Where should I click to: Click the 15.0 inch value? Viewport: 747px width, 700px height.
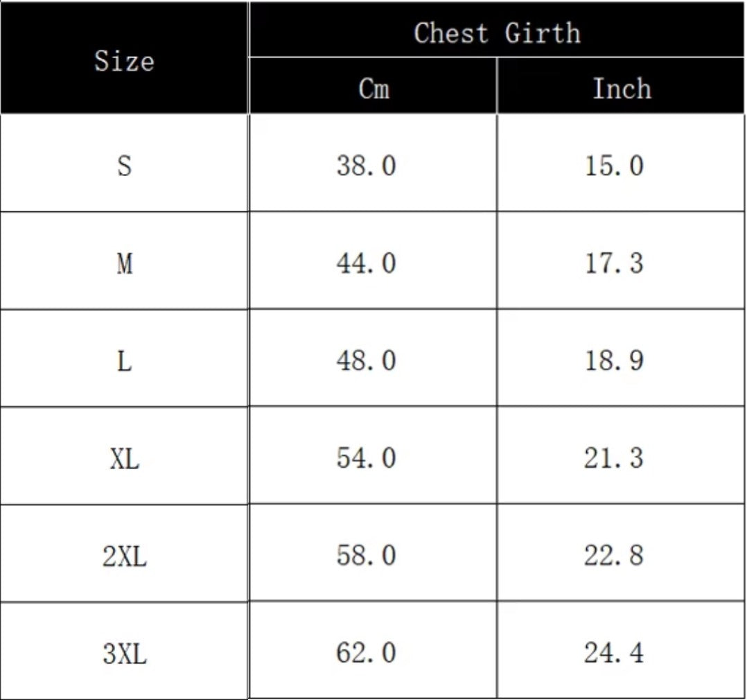[x=614, y=166]
